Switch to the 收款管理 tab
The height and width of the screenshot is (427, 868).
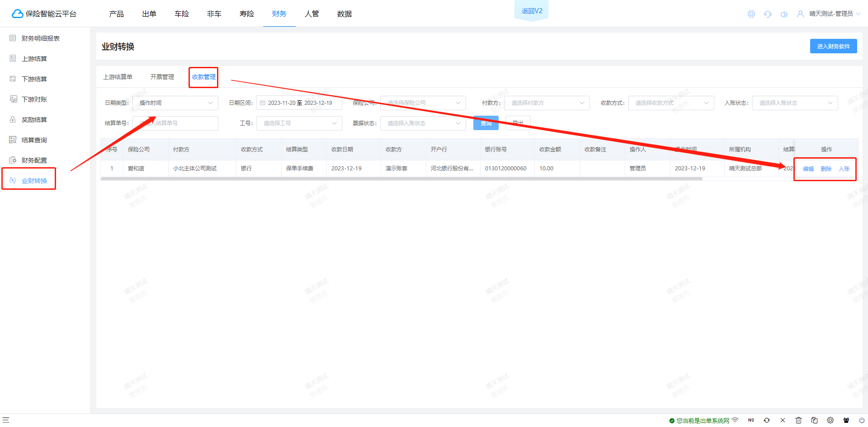point(204,77)
